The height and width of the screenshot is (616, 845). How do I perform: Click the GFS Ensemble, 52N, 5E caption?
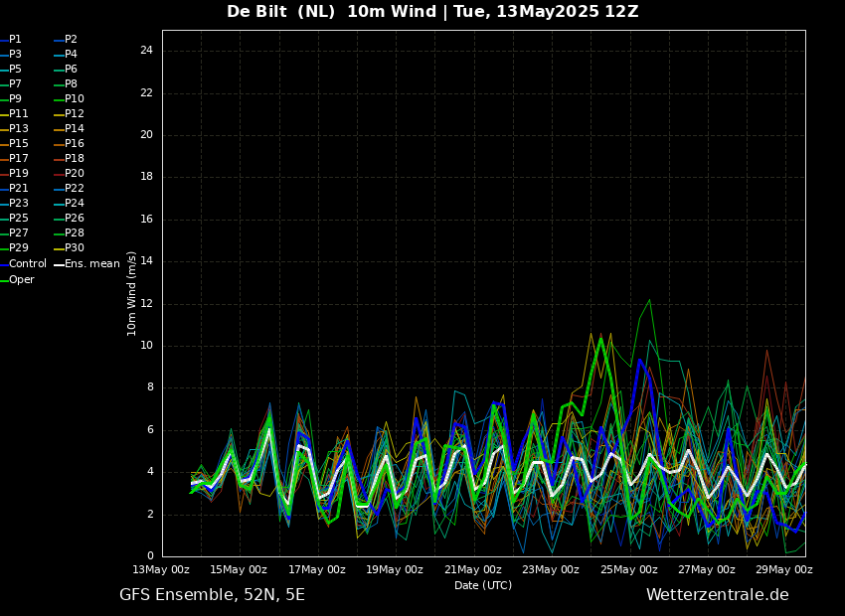(x=212, y=595)
